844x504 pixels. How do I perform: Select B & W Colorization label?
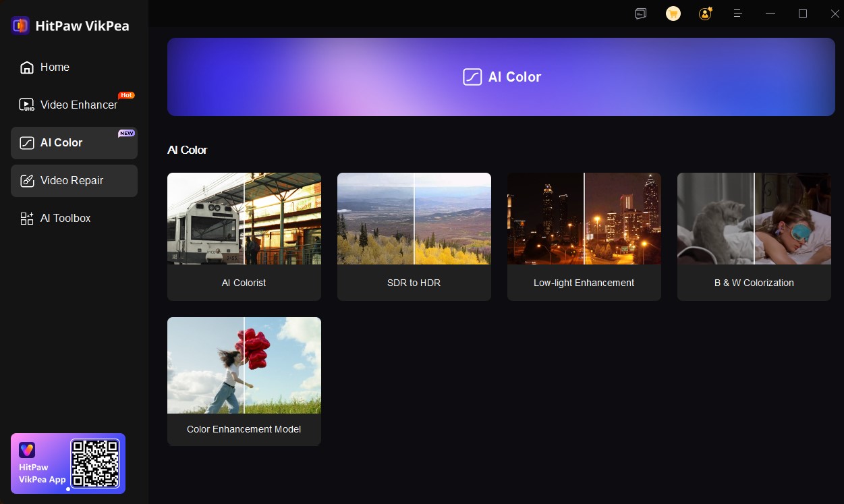tap(754, 283)
